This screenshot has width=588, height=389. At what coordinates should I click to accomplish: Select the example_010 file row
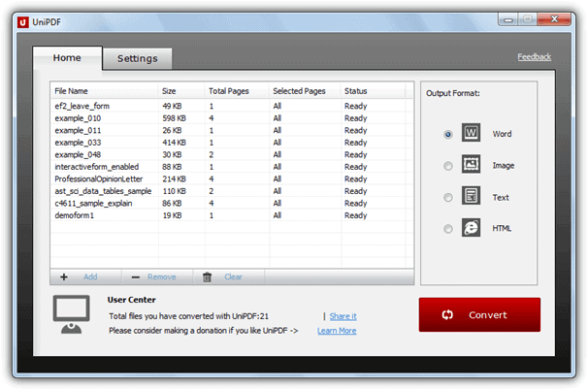pyautogui.click(x=231, y=118)
